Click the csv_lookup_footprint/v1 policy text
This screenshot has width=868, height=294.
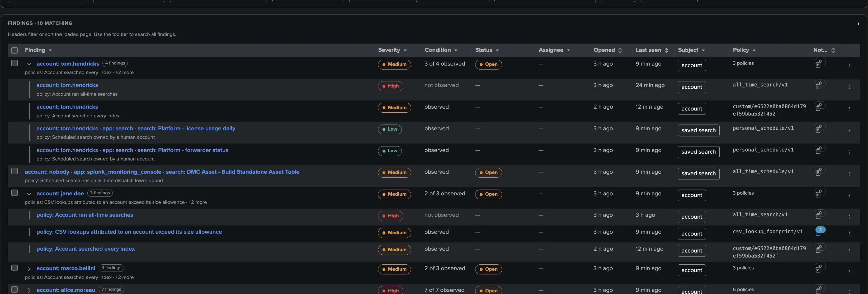coord(768,231)
